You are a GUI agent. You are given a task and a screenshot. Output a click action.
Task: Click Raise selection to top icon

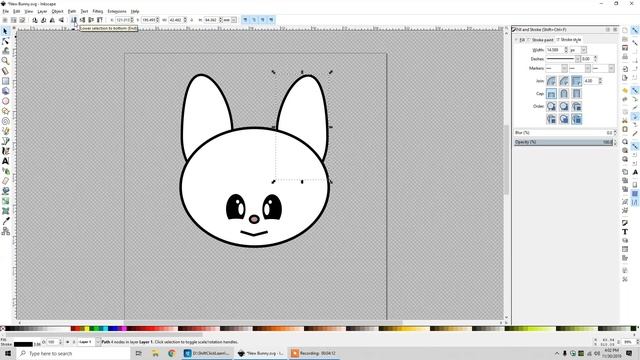99,20
